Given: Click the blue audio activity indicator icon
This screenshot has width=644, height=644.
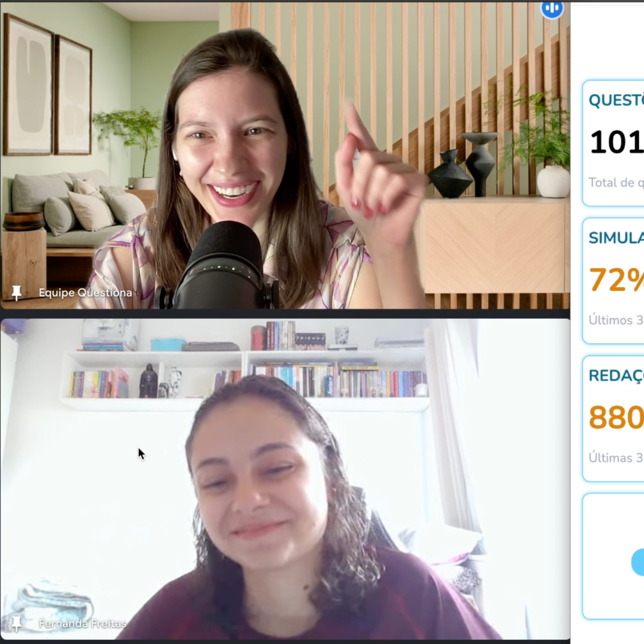Looking at the screenshot, I should coord(552,8).
